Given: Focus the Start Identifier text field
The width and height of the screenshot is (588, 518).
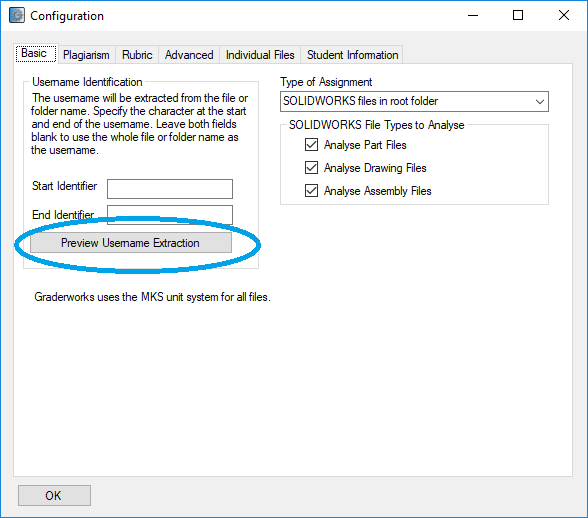Looking at the screenshot, I should (x=170, y=189).
